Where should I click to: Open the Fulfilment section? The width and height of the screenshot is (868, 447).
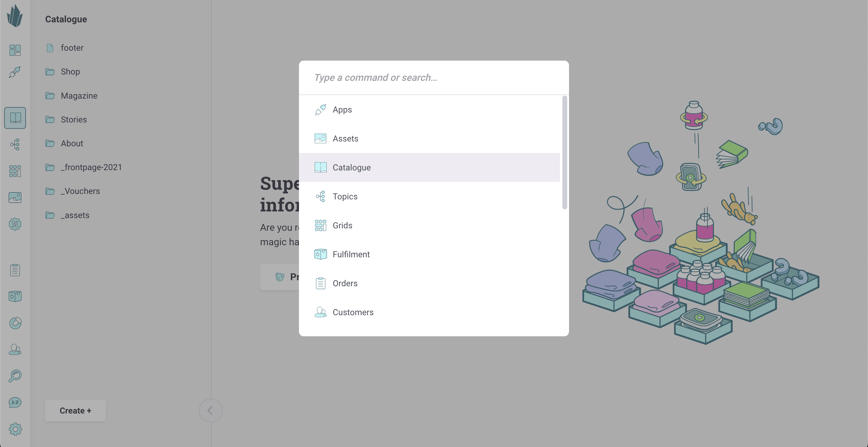click(x=351, y=254)
